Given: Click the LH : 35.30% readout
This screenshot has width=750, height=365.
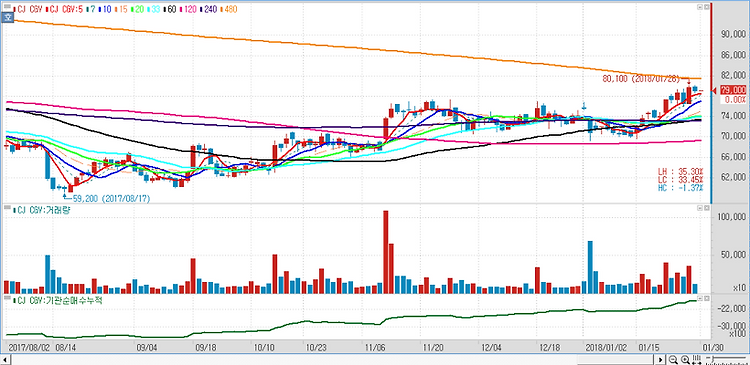Looking at the screenshot, I should (x=680, y=171).
